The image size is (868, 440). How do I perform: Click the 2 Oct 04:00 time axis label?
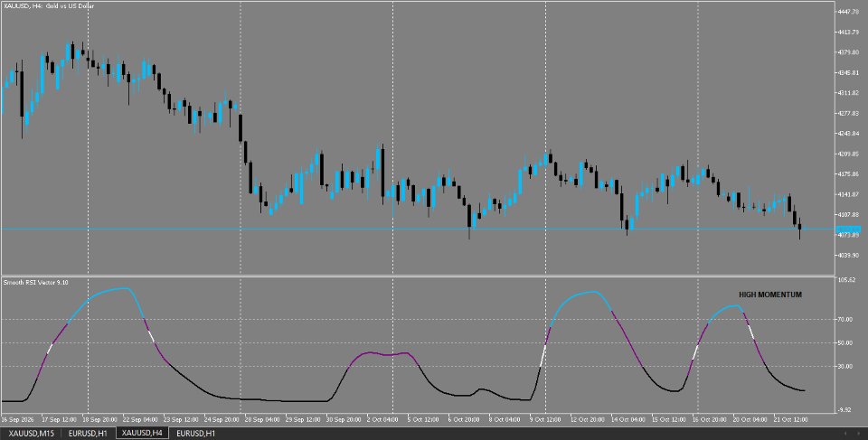pos(382,419)
